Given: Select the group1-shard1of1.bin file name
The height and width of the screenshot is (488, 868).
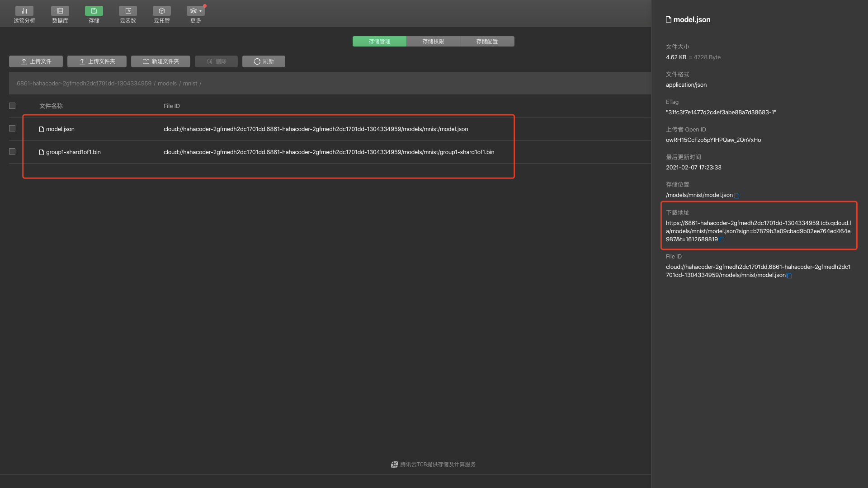Looking at the screenshot, I should click(x=73, y=152).
